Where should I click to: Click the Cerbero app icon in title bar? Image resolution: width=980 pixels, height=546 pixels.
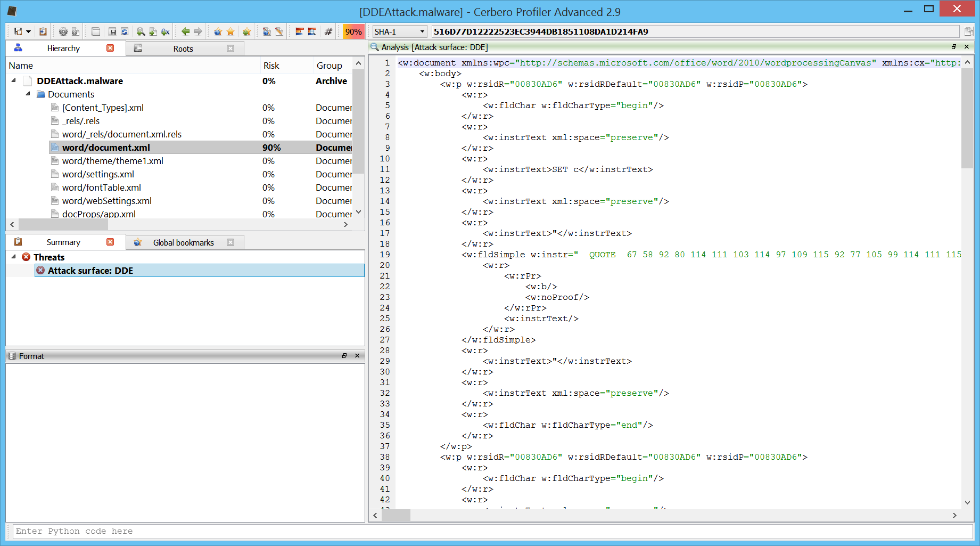[x=12, y=11]
